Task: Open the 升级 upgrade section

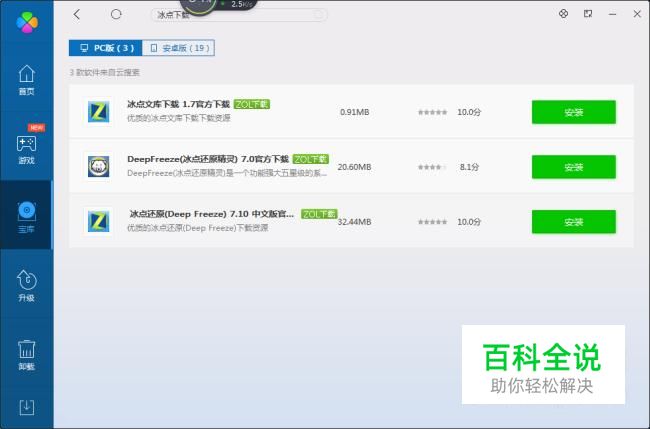Action: click(x=27, y=286)
